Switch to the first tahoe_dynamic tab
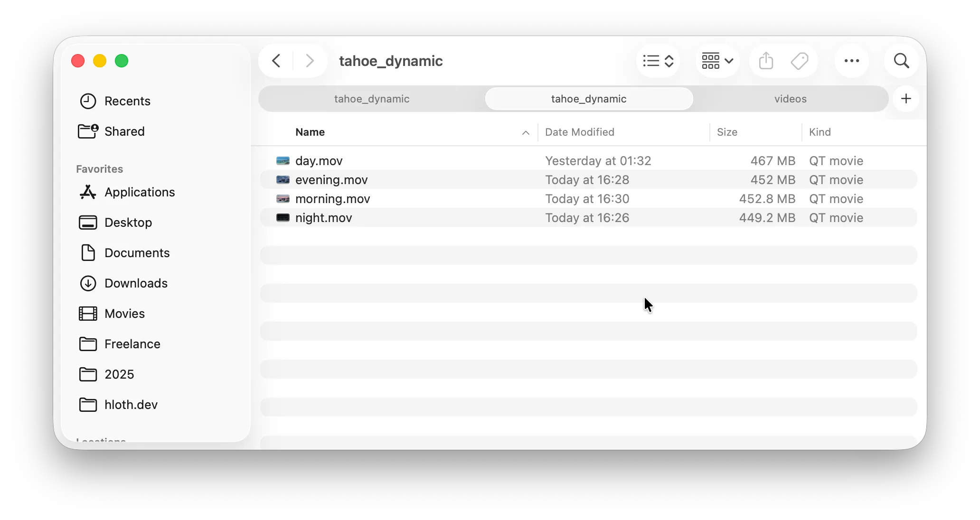The width and height of the screenshot is (980, 520). point(372,99)
